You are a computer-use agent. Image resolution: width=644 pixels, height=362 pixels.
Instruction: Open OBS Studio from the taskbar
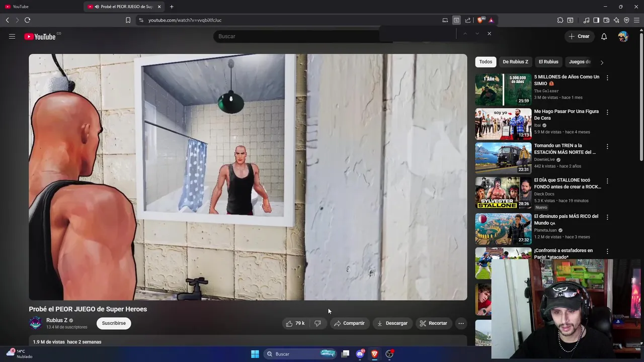(389, 354)
